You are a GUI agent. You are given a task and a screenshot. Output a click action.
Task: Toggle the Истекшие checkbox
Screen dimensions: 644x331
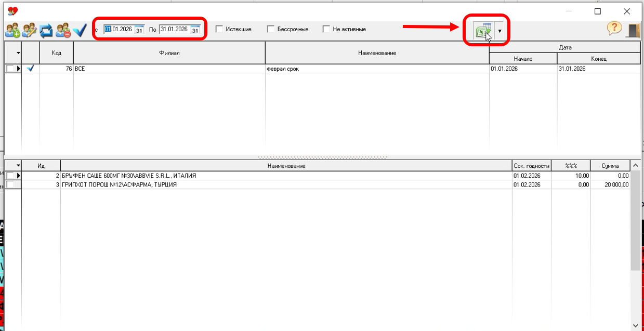point(219,29)
